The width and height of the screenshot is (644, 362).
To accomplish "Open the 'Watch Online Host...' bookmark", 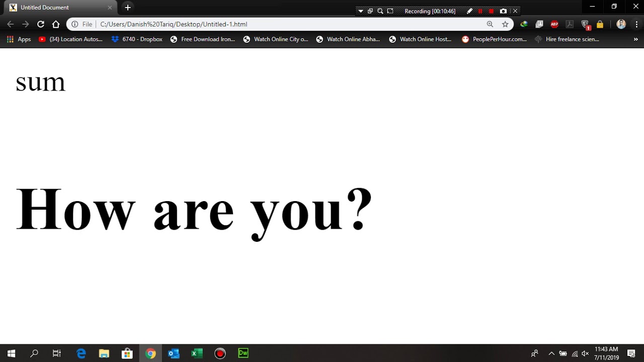I will (421, 39).
